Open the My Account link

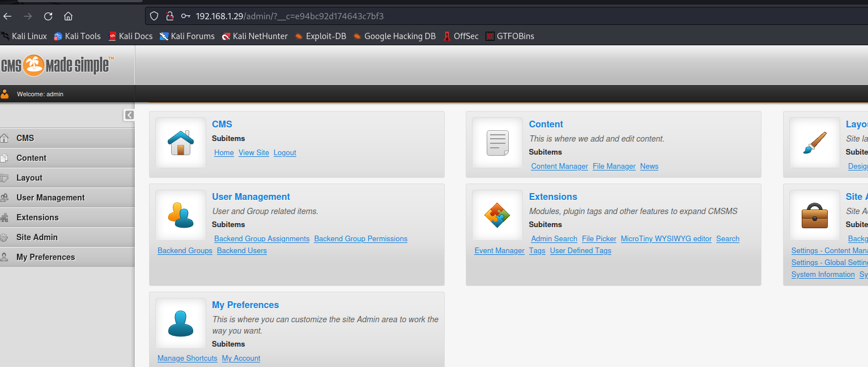(x=241, y=359)
